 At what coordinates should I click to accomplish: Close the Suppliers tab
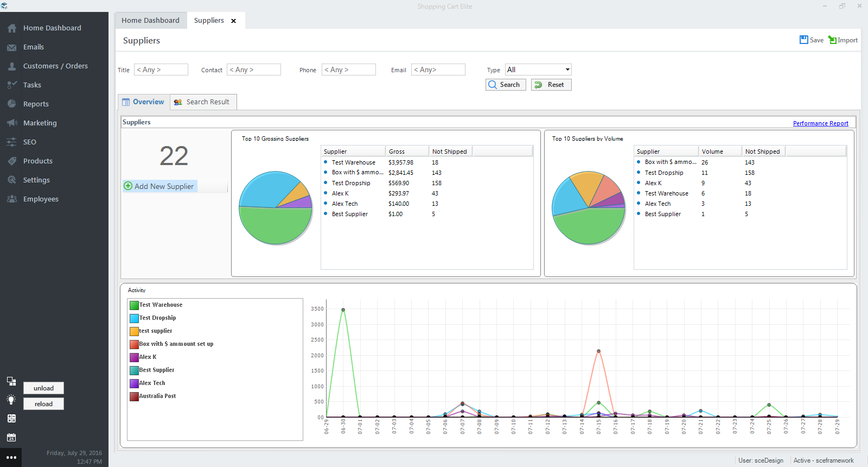coord(234,21)
